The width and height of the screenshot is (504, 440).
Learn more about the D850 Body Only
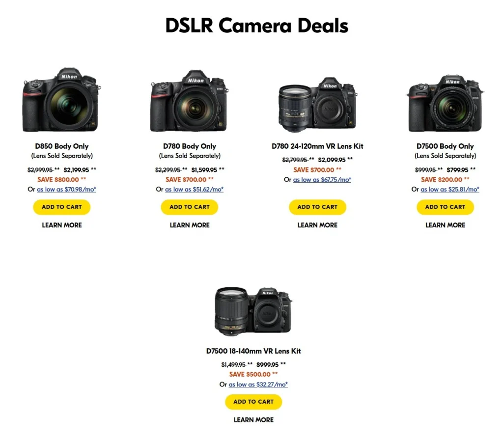point(62,225)
